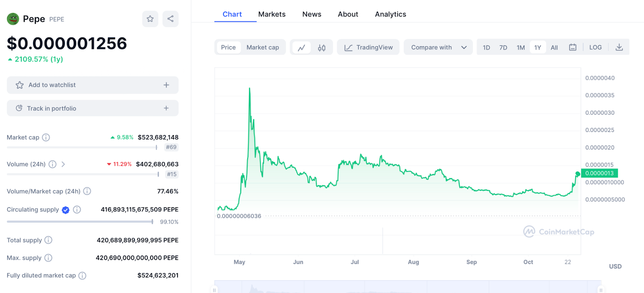
Task: Click the PEPE ticker symbol text
Action: [57, 19]
